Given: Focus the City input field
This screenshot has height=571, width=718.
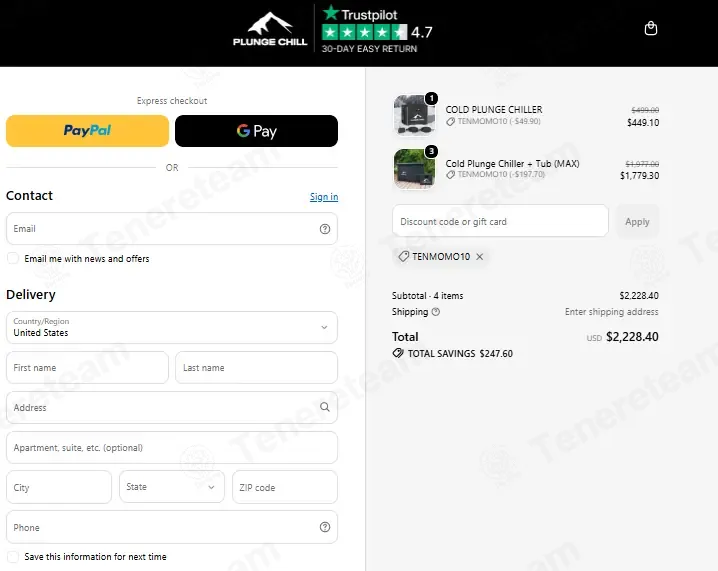Looking at the screenshot, I should (59, 487).
